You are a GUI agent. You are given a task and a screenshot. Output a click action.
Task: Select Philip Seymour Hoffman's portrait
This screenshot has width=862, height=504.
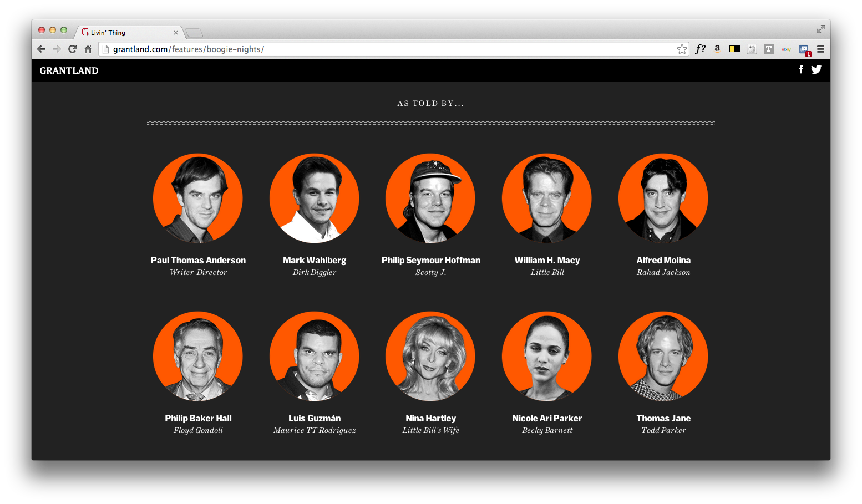[x=430, y=198]
